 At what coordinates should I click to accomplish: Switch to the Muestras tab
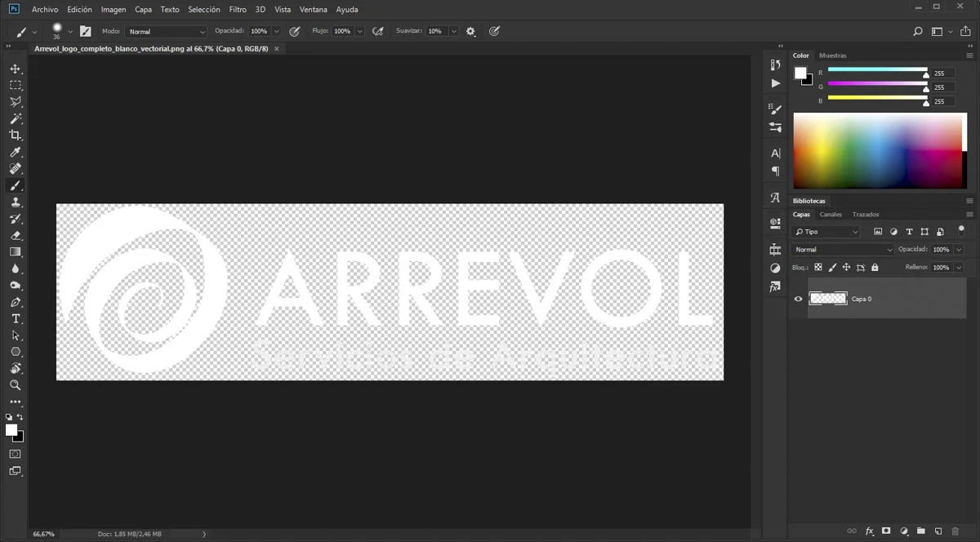[833, 56]
